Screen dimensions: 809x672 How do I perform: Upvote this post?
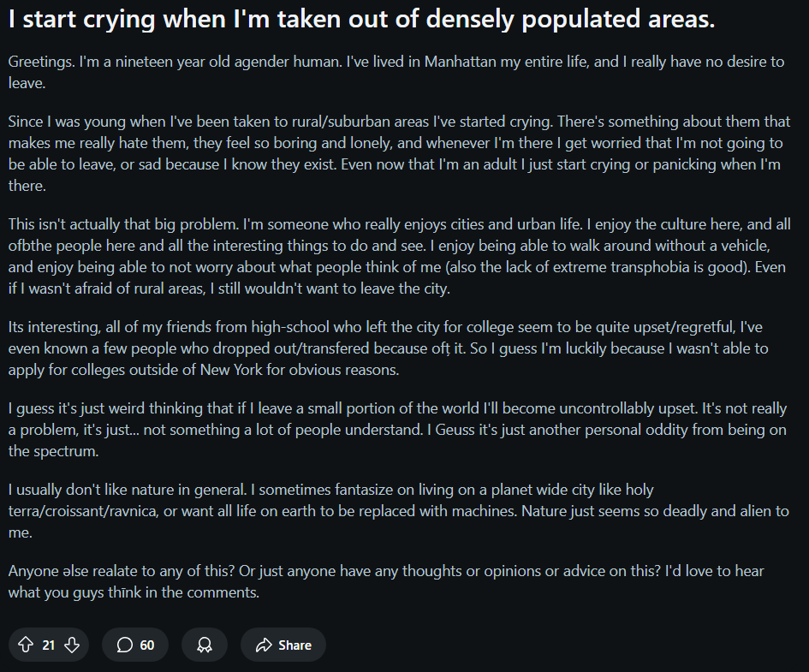[x=25, y=645]
